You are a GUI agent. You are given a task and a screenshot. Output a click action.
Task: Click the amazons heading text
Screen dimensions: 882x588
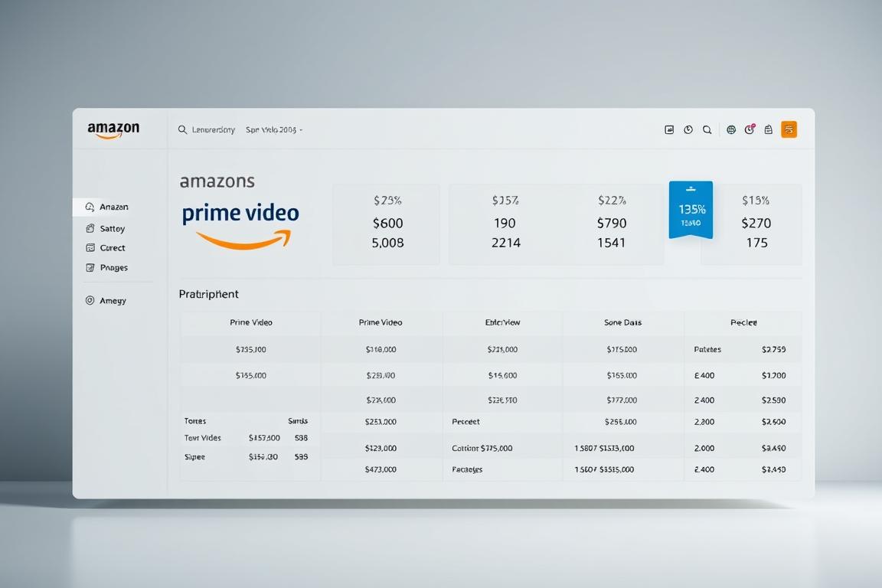coord(217,181)
